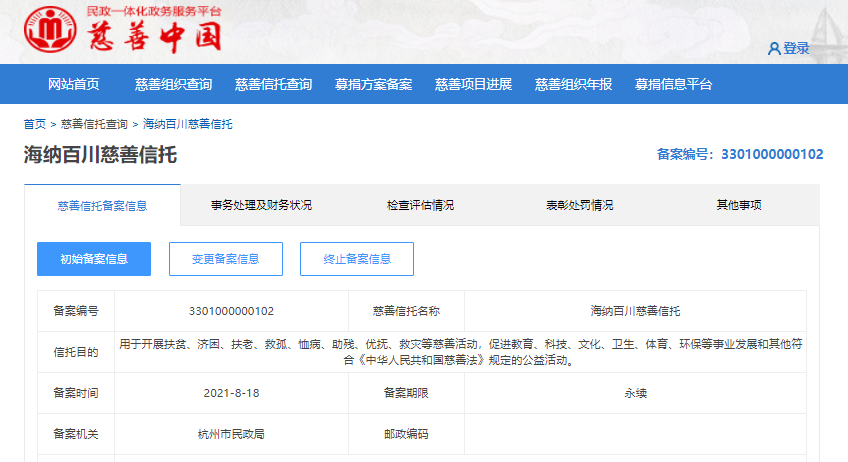Image resolution: width=848 pixels, height=462 pixels.
Task: Navigate to 慈善项目进展 page
Action: (x=473, y=85)
